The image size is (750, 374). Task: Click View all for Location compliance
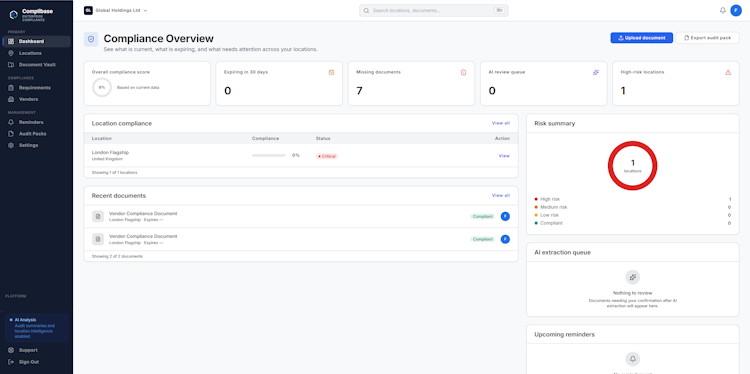point(501,123)
